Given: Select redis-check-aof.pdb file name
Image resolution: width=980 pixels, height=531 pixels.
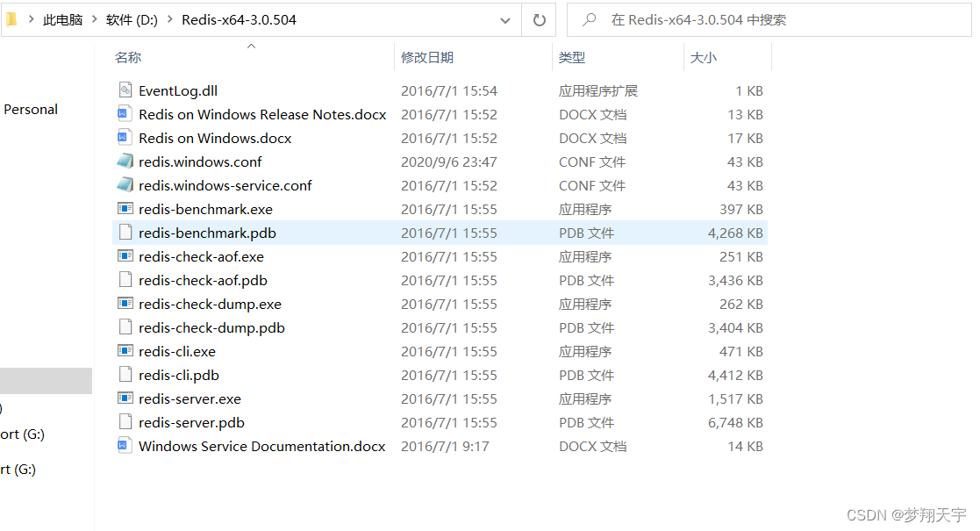Looking at the screenshot, I should click(204, 281).
